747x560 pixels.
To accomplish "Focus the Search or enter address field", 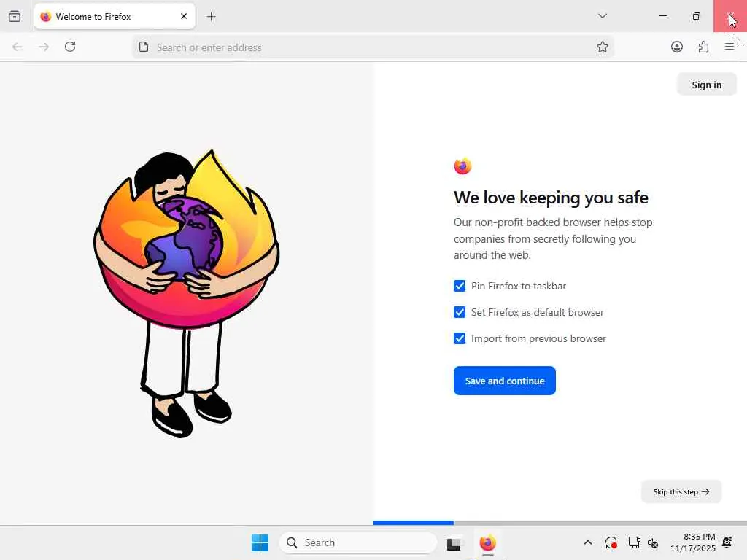I will click(x=371, y=47).
